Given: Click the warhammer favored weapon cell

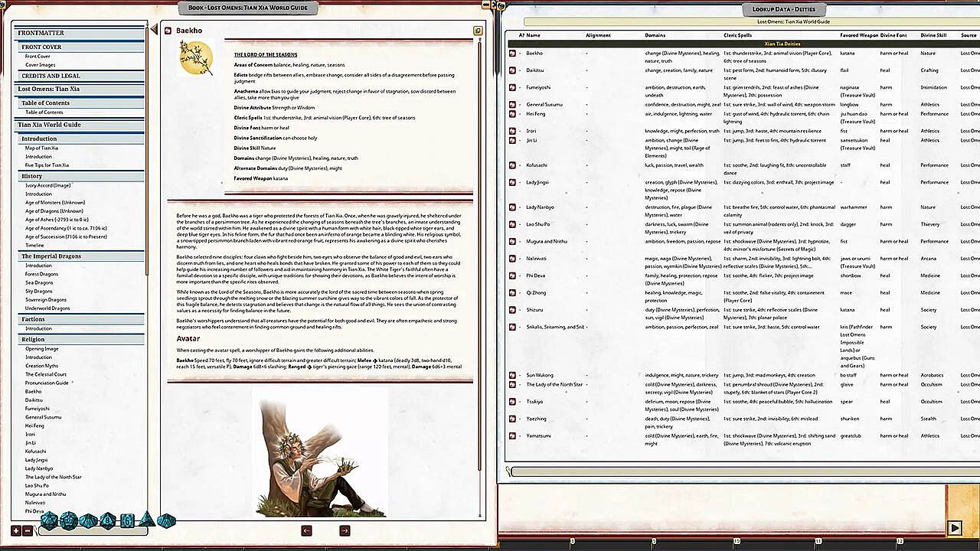Looking at the screenshot, I should click(852, 207).
